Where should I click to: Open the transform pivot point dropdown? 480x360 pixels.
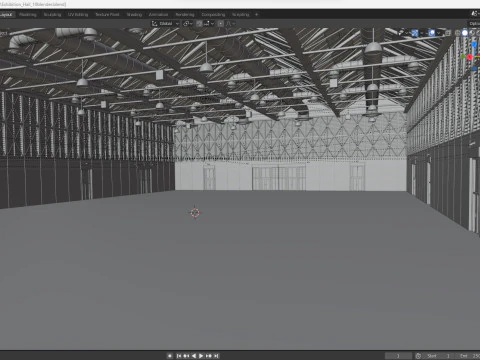point(188,24)
